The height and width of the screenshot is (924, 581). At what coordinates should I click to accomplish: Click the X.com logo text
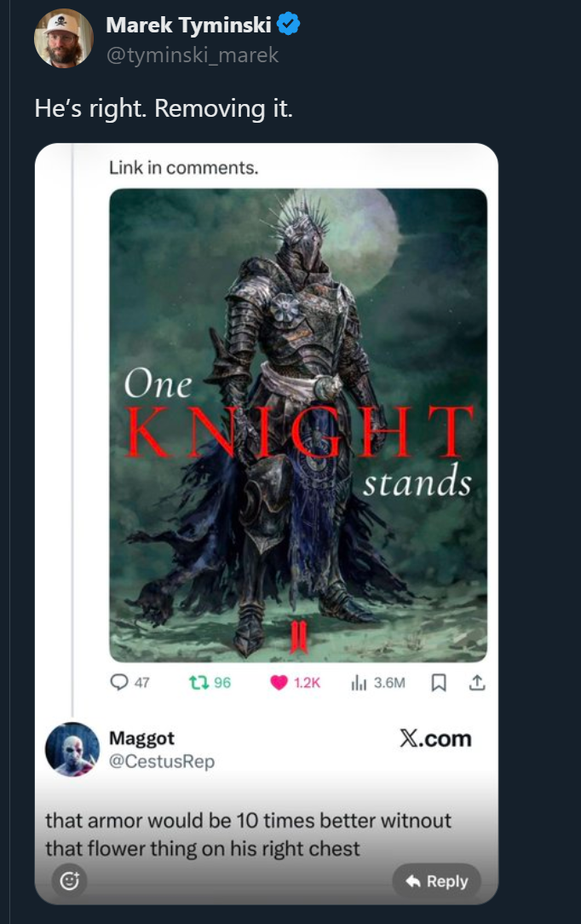(435, 738)
